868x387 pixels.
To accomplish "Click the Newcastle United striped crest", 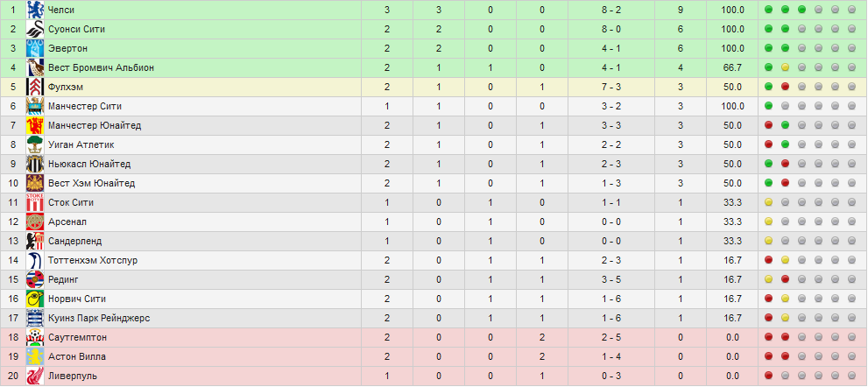I will point(35,164).
